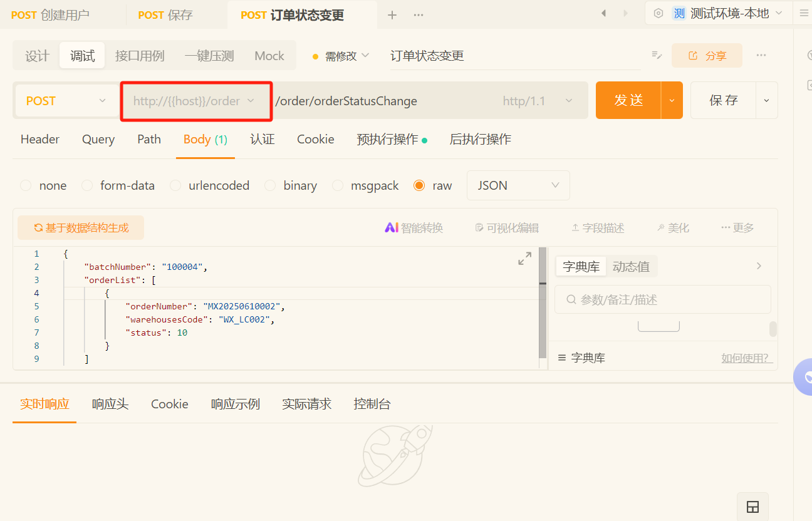This screenshot has width=812, height=521.
Task: Open the Header request tab
Action: coord(40,139)
